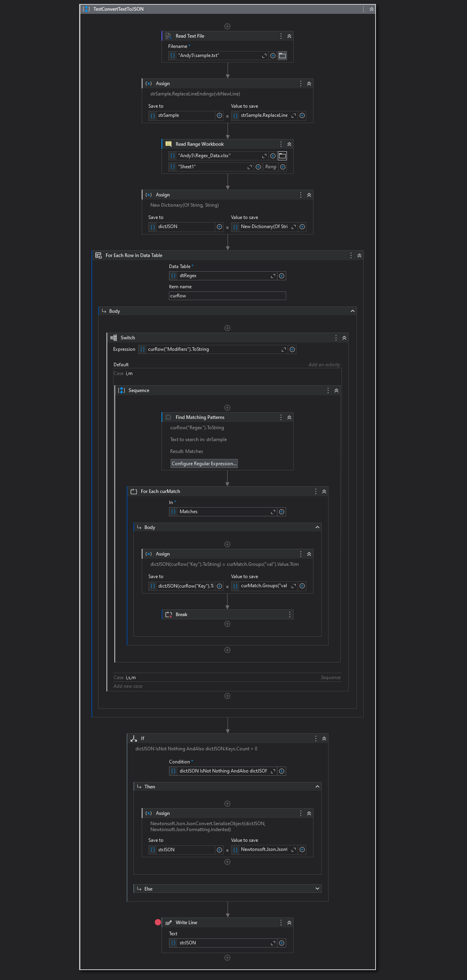This screenshot has width=467, height=980.
Task: Collapse the Then branch
Action: 317,787
